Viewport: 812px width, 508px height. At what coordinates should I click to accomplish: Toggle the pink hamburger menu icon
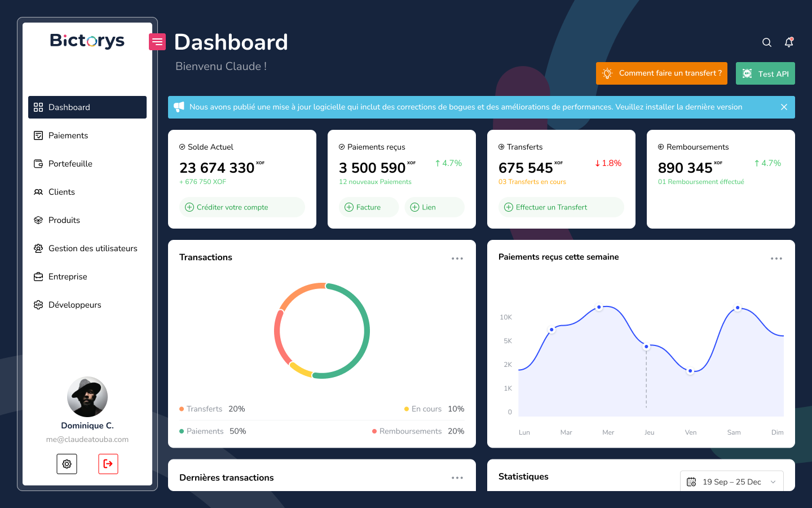click(157, 42)
